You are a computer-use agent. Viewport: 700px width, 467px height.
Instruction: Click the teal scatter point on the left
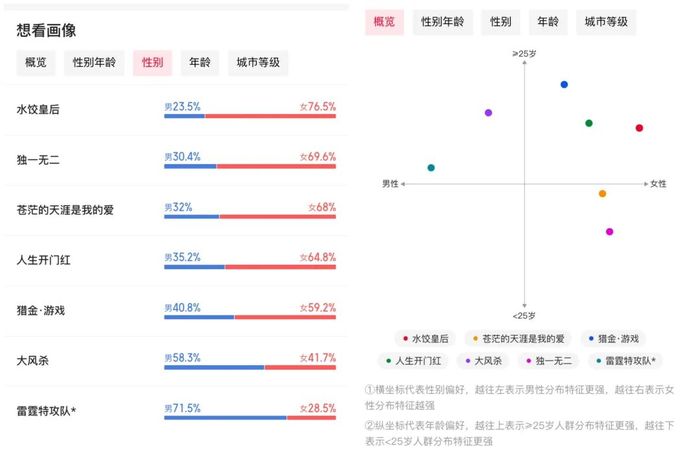(431, 168)
